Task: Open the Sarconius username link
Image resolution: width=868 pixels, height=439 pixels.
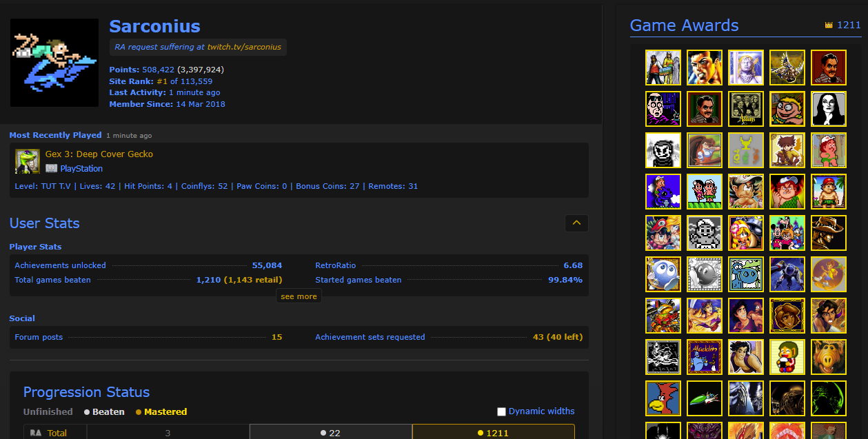Action: [x=154, y=26]
